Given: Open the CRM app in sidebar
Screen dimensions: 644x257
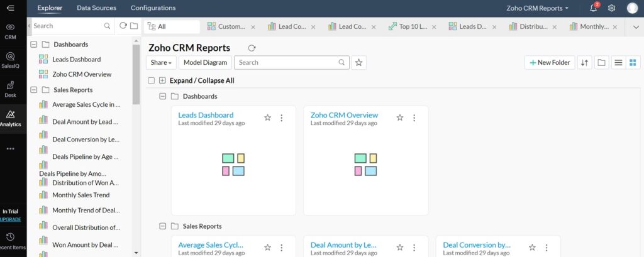Looking at the screenshot, I should tap(11, 31).
